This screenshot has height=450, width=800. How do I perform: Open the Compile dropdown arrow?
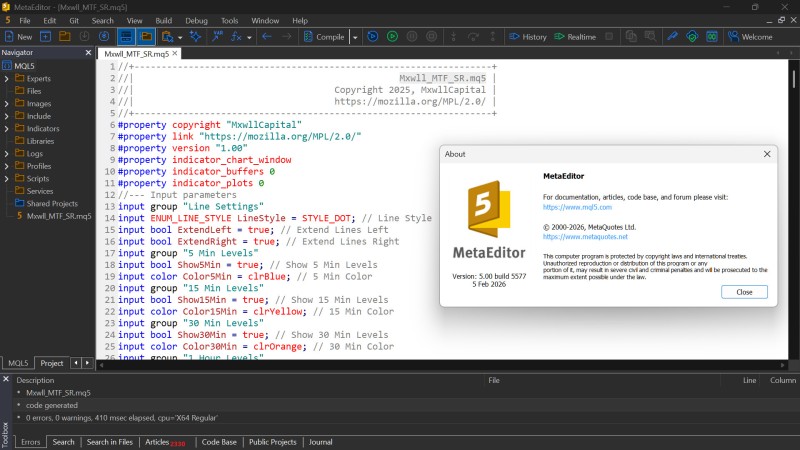pyautogui.click(x=355, y=37)
